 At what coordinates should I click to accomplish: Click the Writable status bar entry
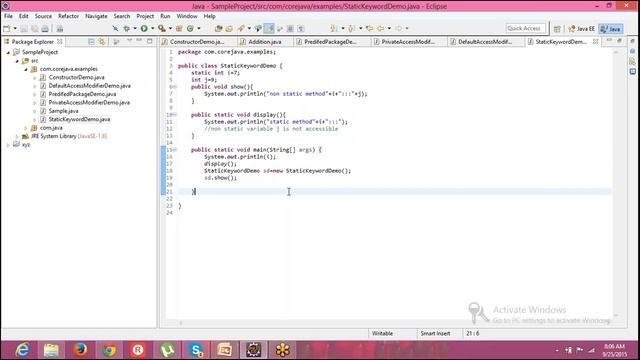[x=382, y=333]
